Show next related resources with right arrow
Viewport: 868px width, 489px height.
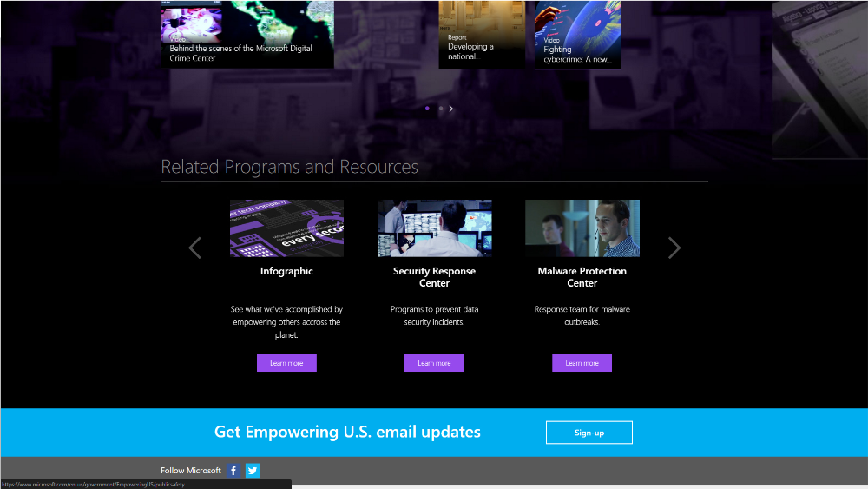pyautogui.click(x=674, y=248)
